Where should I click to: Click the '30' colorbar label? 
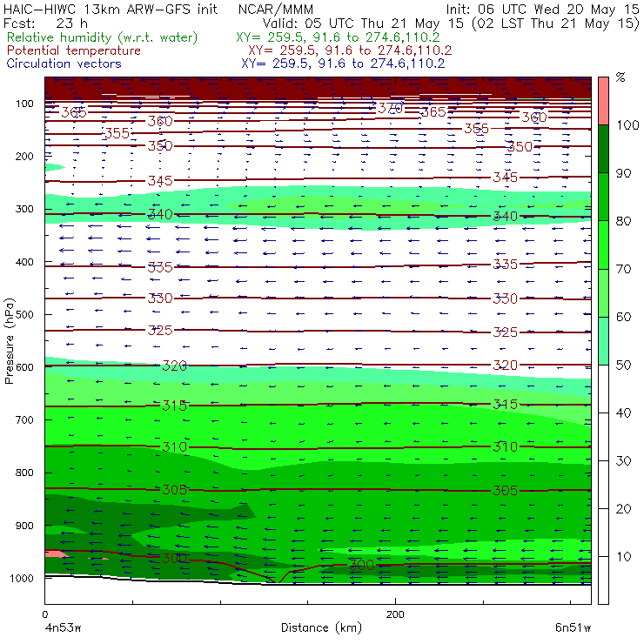[x=623, y=461]
